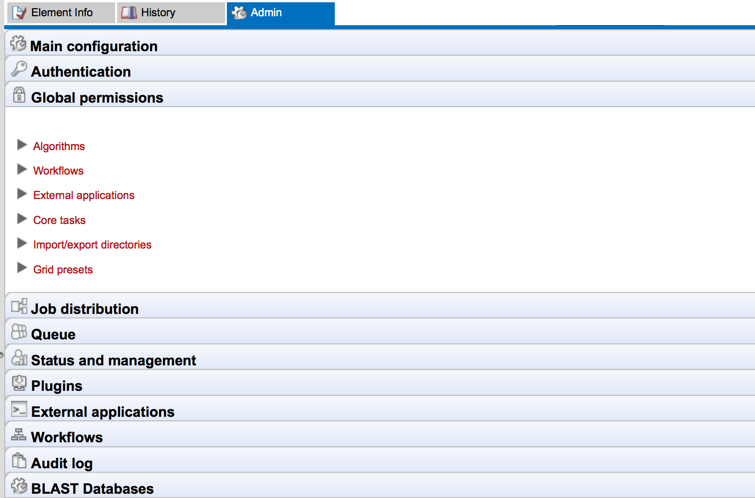This screenshot has width=755, height=498.
Task: Click the Plugins icon
Action: (19, 383)
